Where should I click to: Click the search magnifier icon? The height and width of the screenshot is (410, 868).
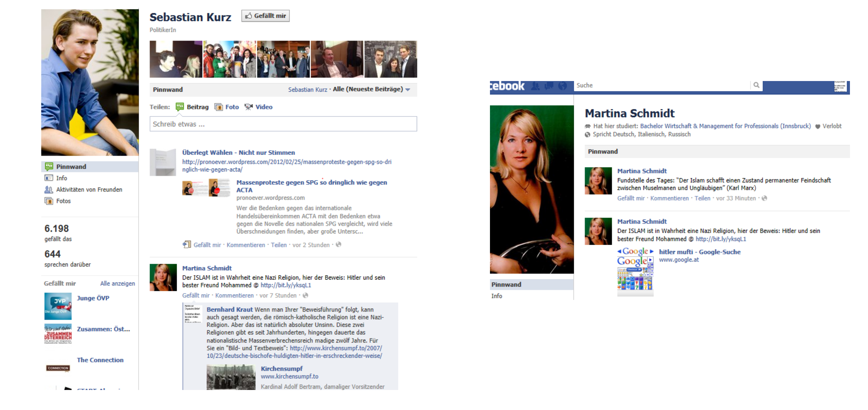[756, 85]
